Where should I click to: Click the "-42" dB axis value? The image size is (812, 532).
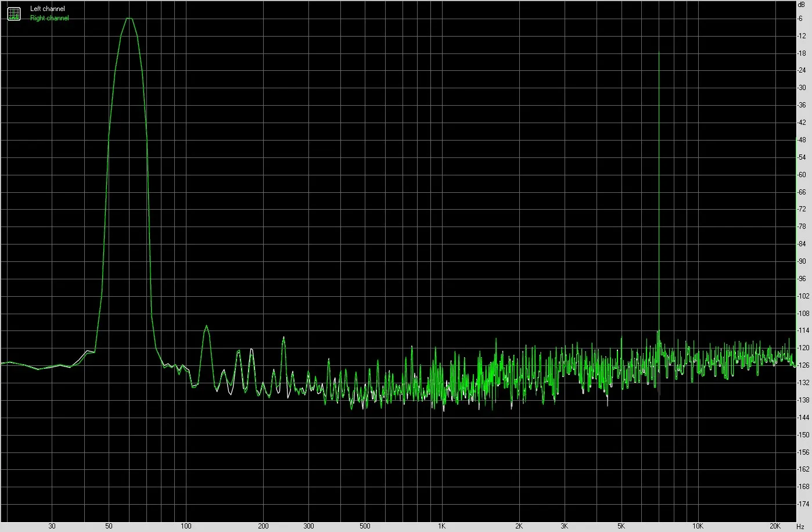[x=802, y=123]
